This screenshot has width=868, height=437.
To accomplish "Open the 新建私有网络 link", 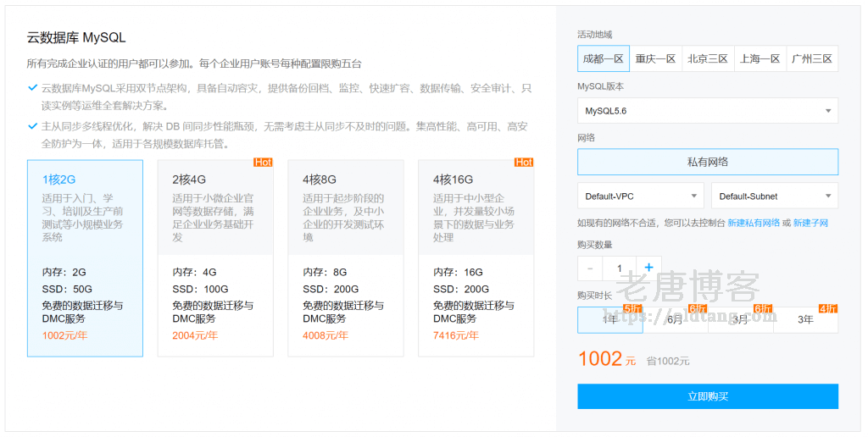I will click(x=754, y=223).
